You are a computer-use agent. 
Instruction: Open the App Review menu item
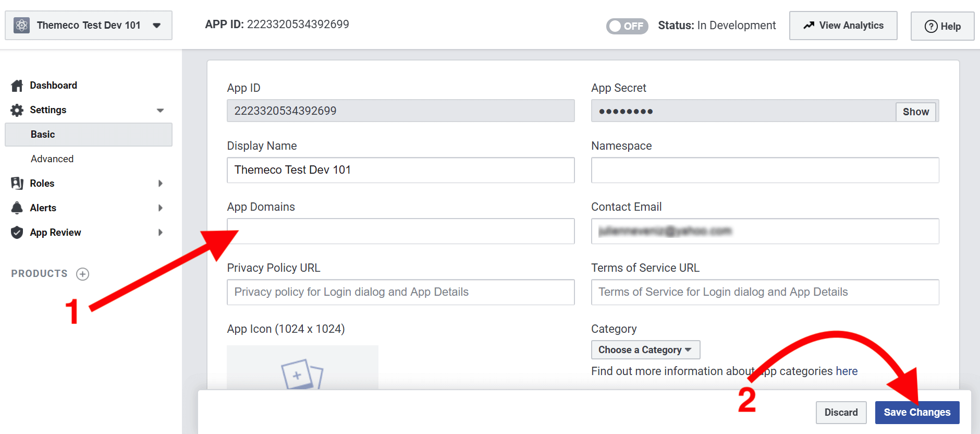pyautogui.click(x=55, y=233)
